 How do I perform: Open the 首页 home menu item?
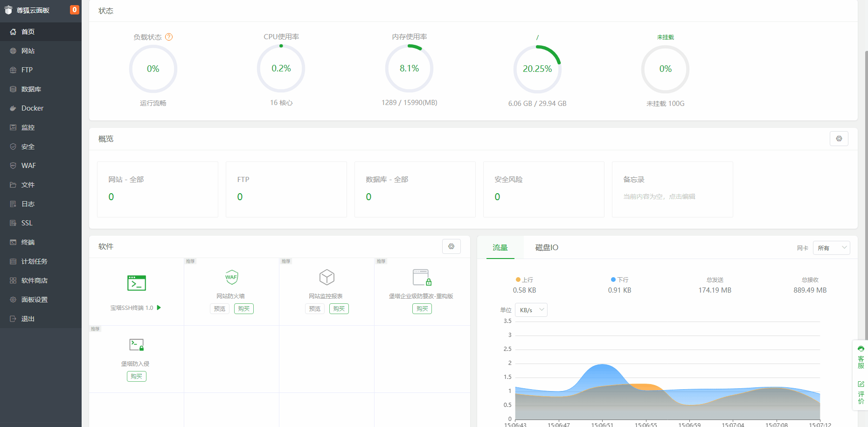[x=41, y=32]
